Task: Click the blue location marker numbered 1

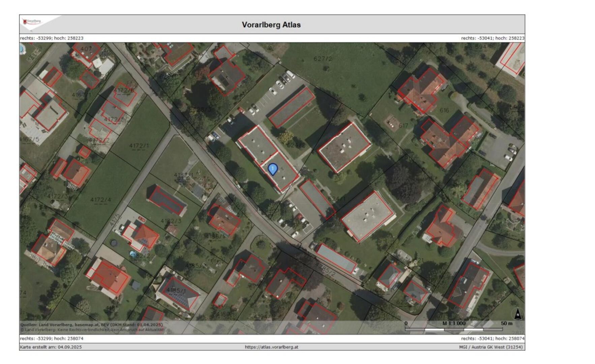Action: coord(272,169)
